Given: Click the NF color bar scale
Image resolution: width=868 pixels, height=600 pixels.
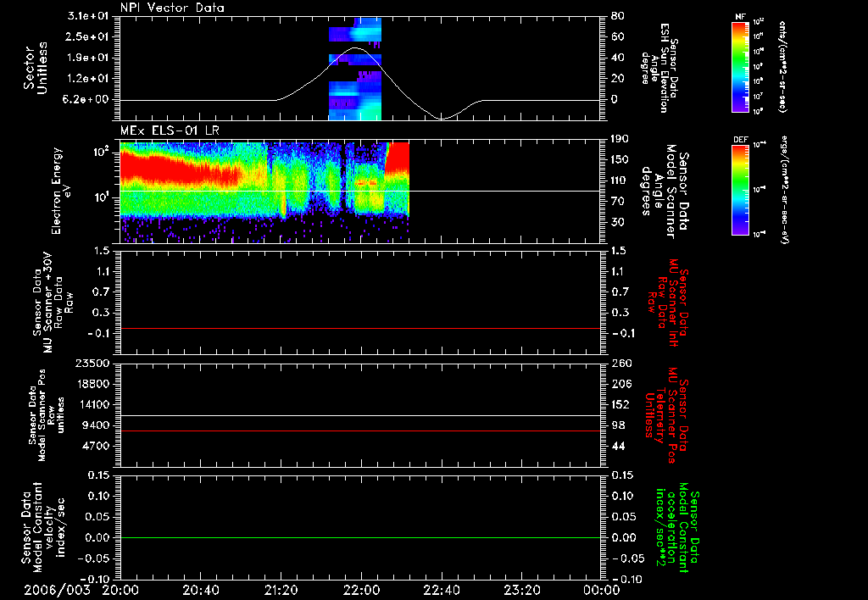Looking at the screenshot, I should pyautogui.click(x=740, y=66).
